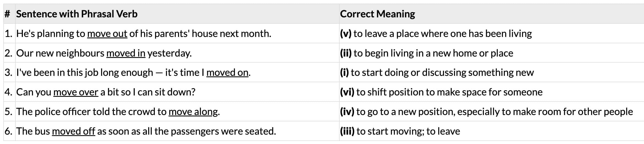Click the 'Sentence with Phrasal Verb' column header

[x=77, y=14]
